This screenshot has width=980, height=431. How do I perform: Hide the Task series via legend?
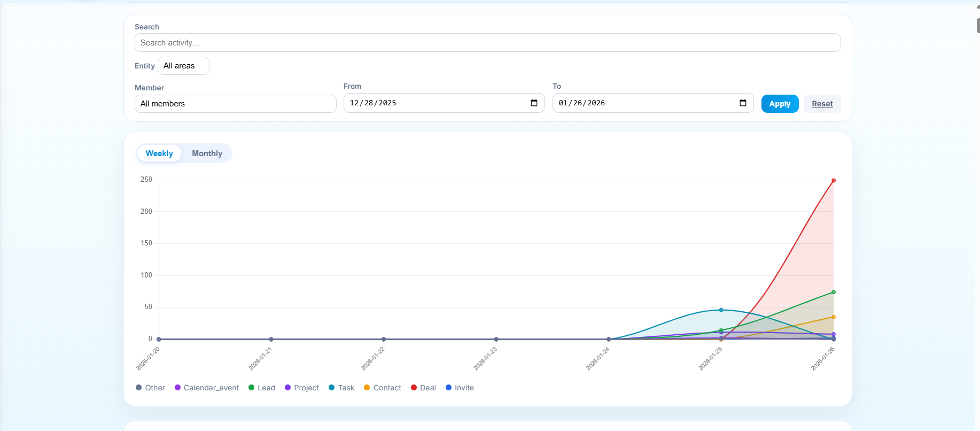341,388
